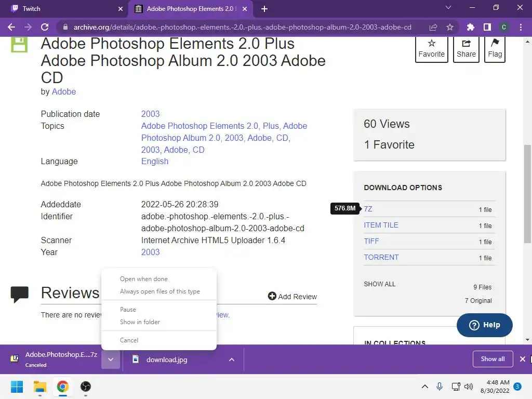Screen dimensions: 532x399
Task: Open the ITEM TILE download option
Action: coord(381,225)
